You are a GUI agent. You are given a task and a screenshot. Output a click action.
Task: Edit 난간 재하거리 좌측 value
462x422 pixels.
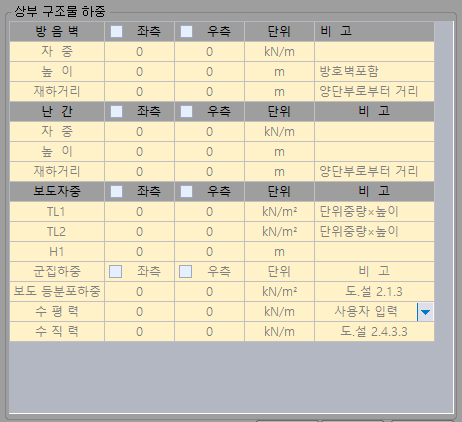pyautogui.click(x=139, y=172)
